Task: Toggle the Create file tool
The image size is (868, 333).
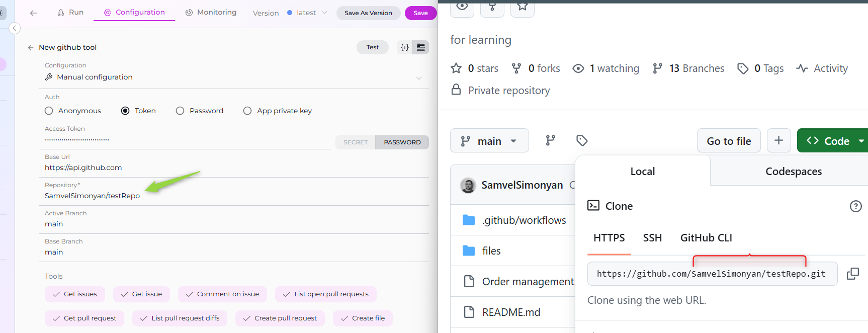Action: click(x=363, y=318)
